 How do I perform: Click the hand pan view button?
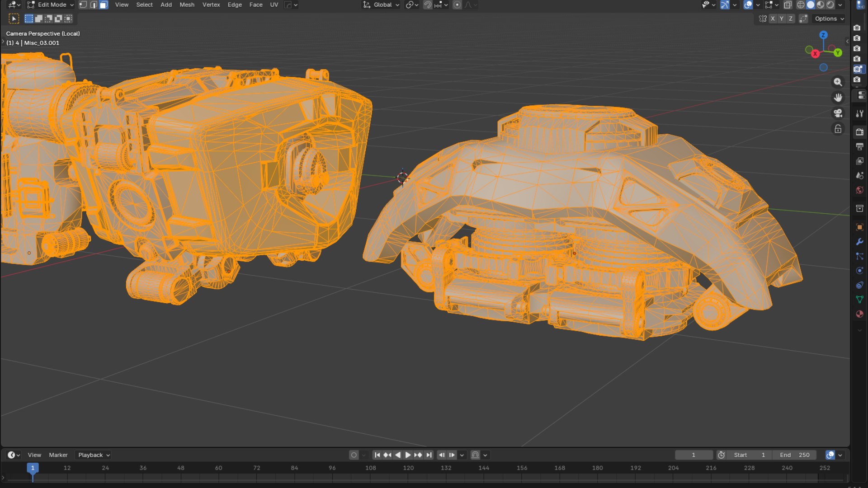(x=838, y=98)
